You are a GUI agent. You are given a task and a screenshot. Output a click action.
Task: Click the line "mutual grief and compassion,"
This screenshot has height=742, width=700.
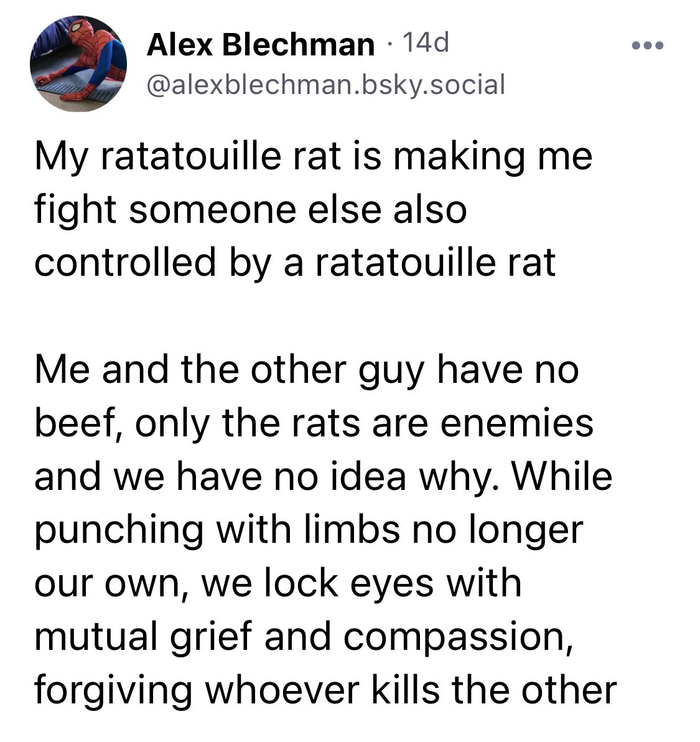pos(304,636)
